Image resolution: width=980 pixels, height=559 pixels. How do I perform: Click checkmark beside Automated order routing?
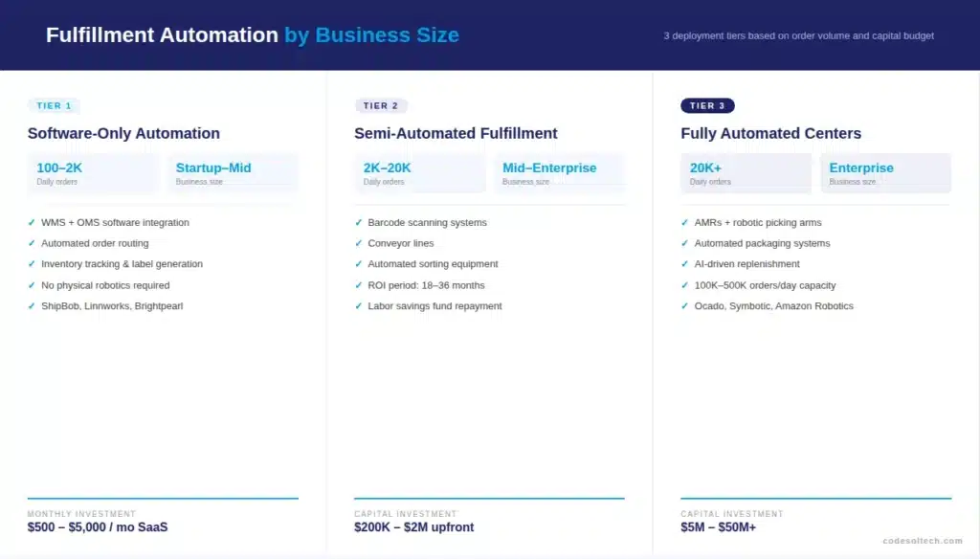pyautogui.click(x=32, y=243)
